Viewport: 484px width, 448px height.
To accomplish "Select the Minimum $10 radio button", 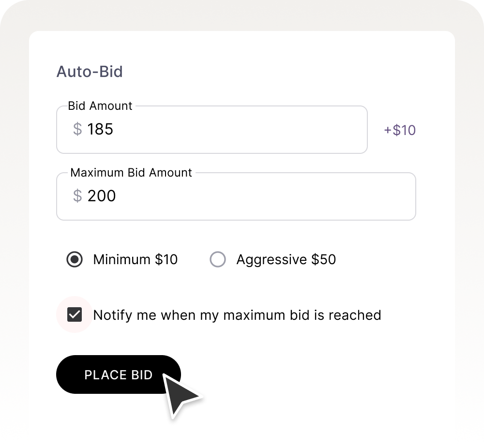I will [75, 260].
